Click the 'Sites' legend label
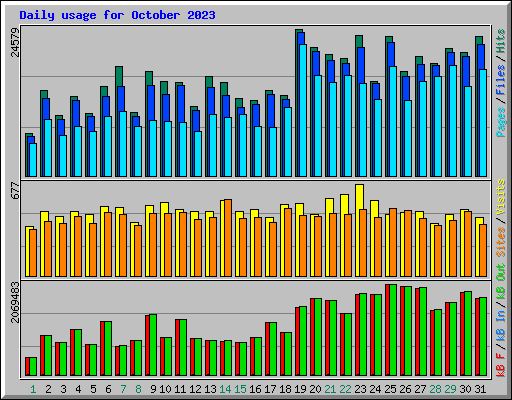Screen dimensions: 512x400 point(501,242)
